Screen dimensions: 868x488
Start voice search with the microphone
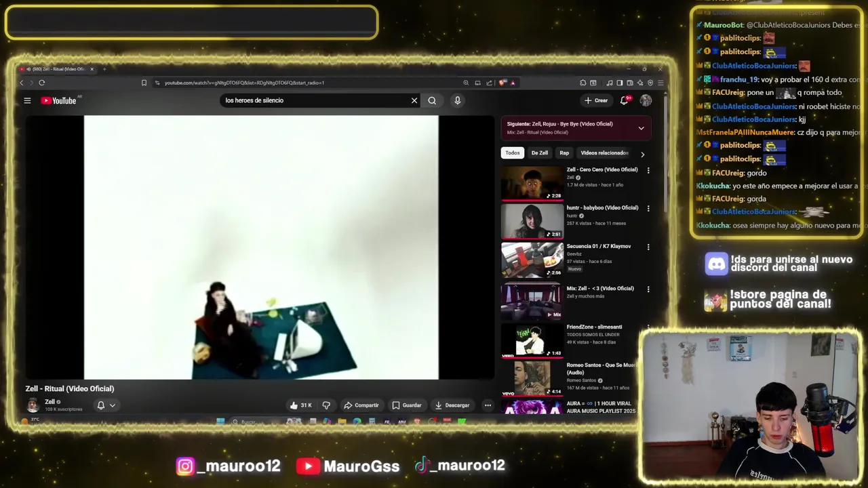coord(457,100)
